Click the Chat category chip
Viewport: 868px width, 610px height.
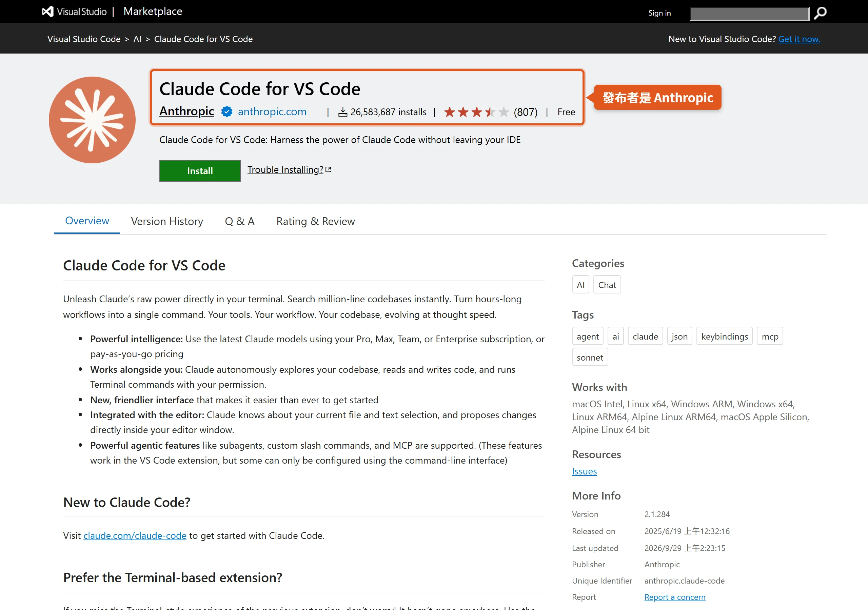click(x=607, y=285)
